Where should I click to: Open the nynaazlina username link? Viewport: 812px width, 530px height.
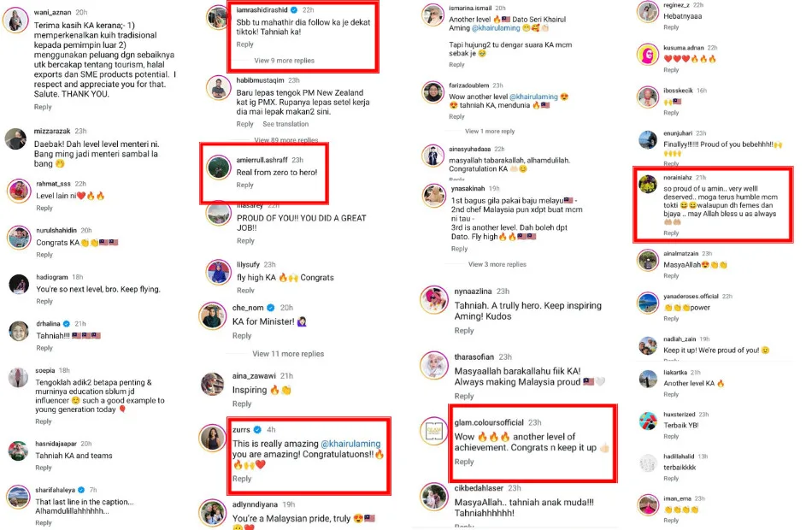pyautogui.click(x=473, y=291)
